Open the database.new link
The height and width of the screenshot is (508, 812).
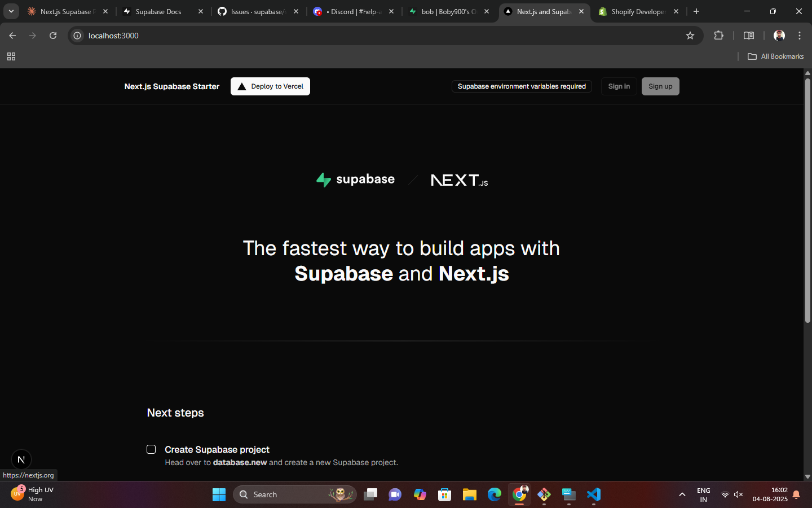pos(240,462)
